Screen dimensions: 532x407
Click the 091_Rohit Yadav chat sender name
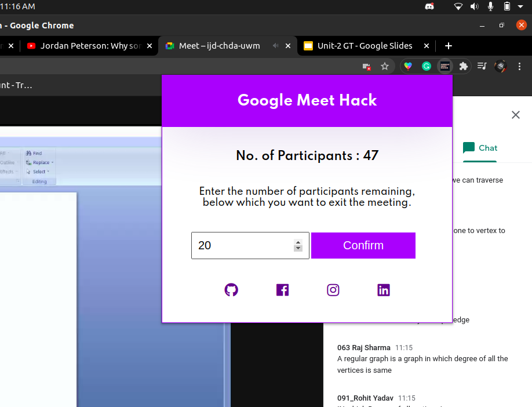(365, 398)
